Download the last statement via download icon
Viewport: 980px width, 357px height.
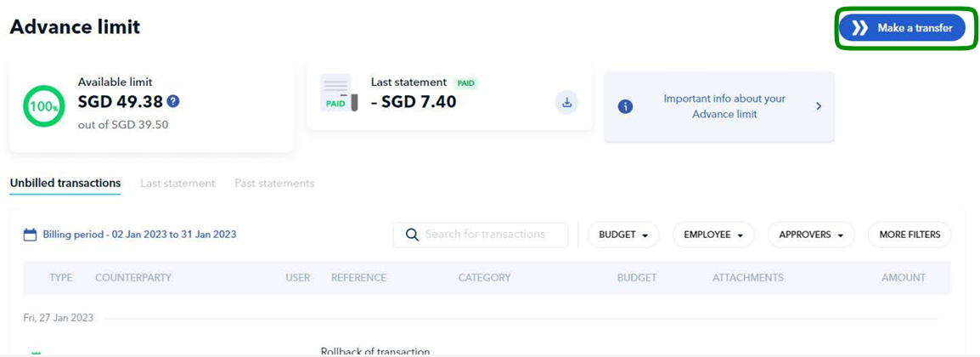click(x=566, y=103)
